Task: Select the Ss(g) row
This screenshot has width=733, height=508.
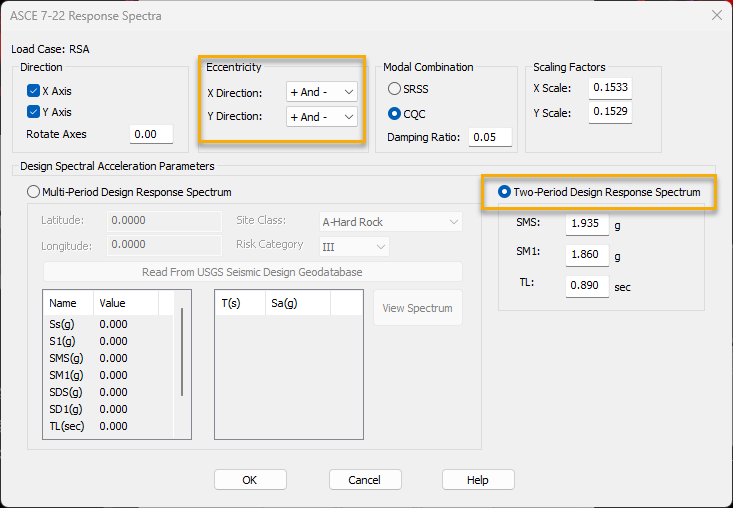Action: [x=108, y=324]
